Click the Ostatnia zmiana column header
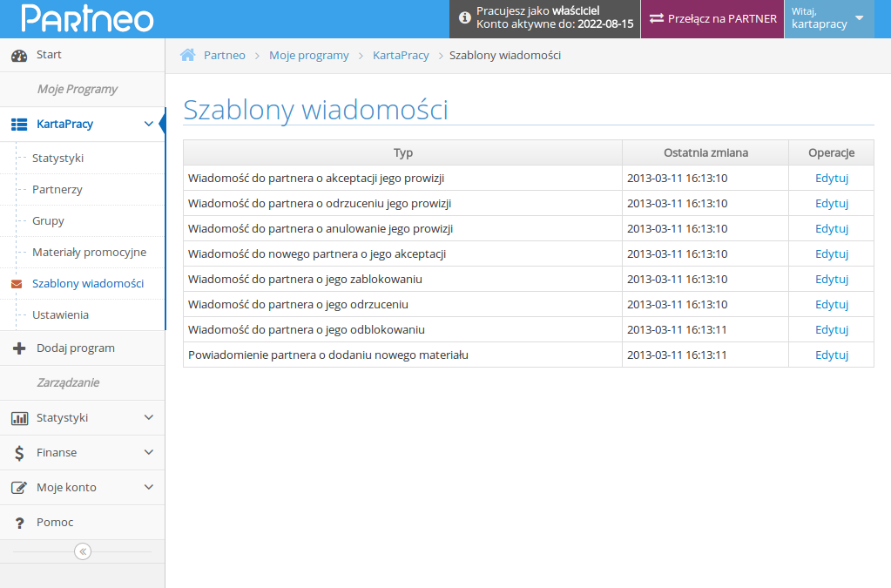 [705, 152]
